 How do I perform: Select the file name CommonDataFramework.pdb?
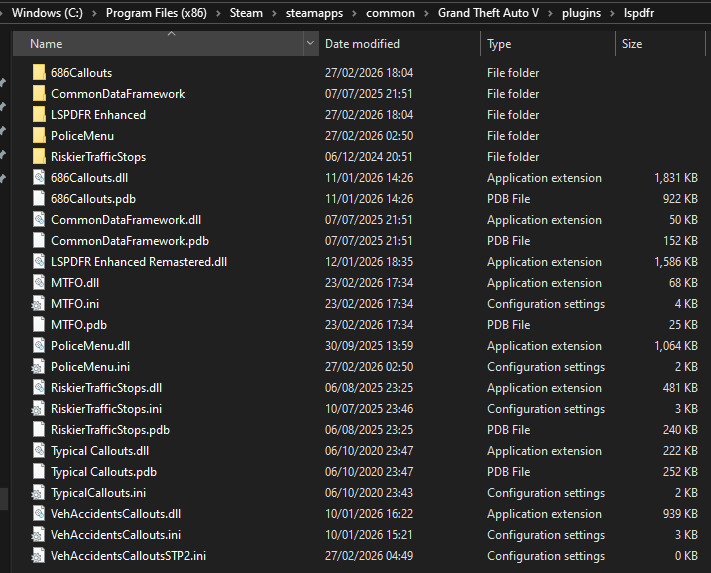tap(130, 241)
